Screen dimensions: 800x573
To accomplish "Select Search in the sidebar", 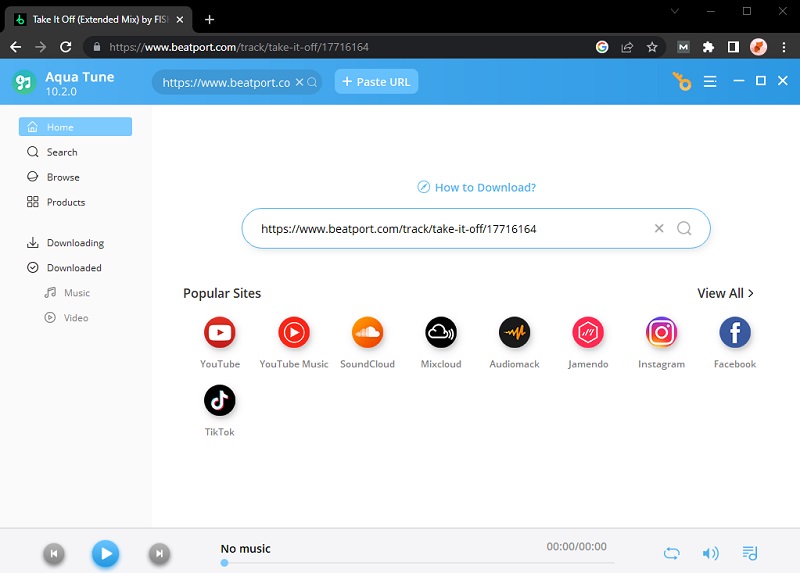I will (x=76, y=152).
